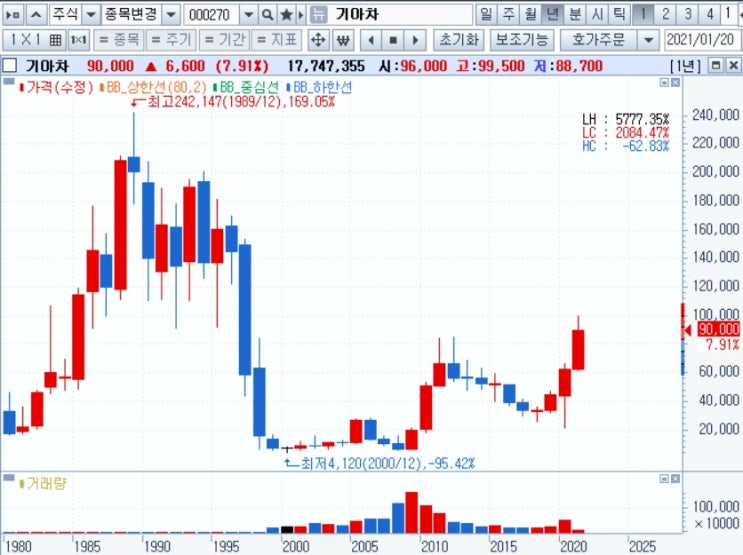Click the grid layout icon beside 1X1
743x555 pixels.
pos(55,40)
